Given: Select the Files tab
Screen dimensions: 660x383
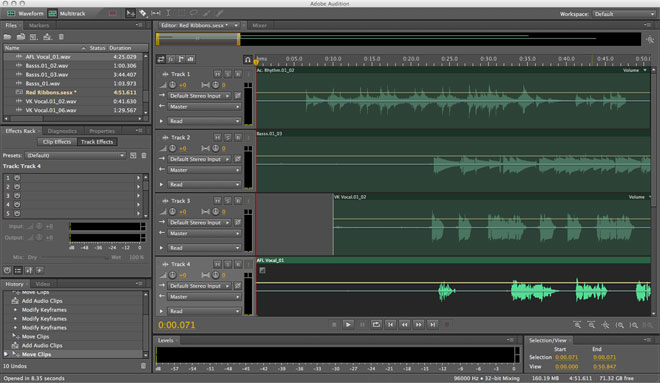Looking at the screenshot, I should pos(11,25).
